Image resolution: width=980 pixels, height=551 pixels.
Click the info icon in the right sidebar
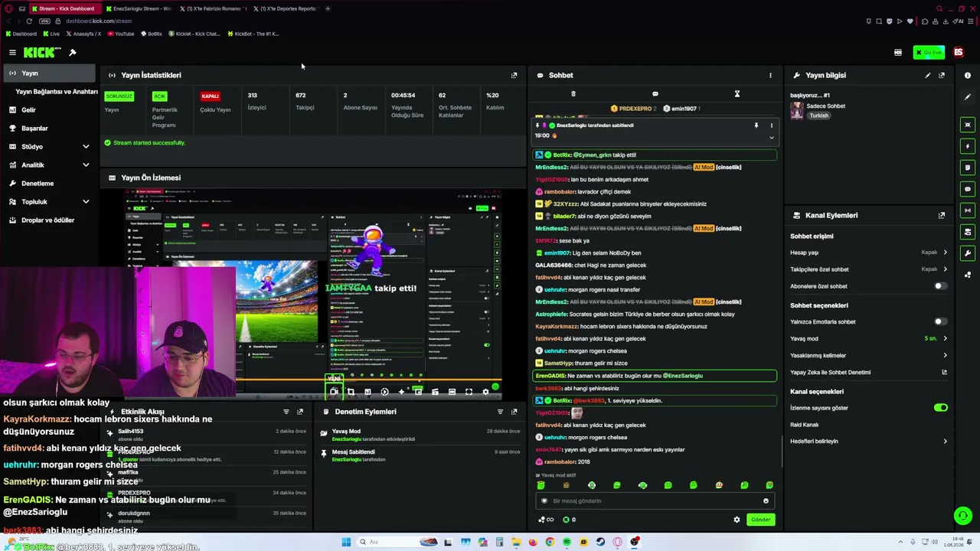point(968,75)
